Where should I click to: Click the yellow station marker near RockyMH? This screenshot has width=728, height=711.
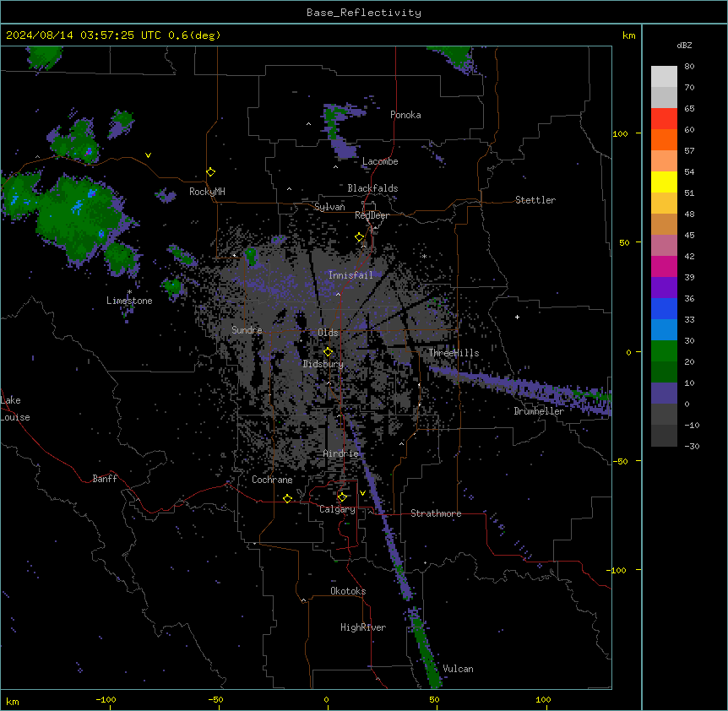[211, 172]
